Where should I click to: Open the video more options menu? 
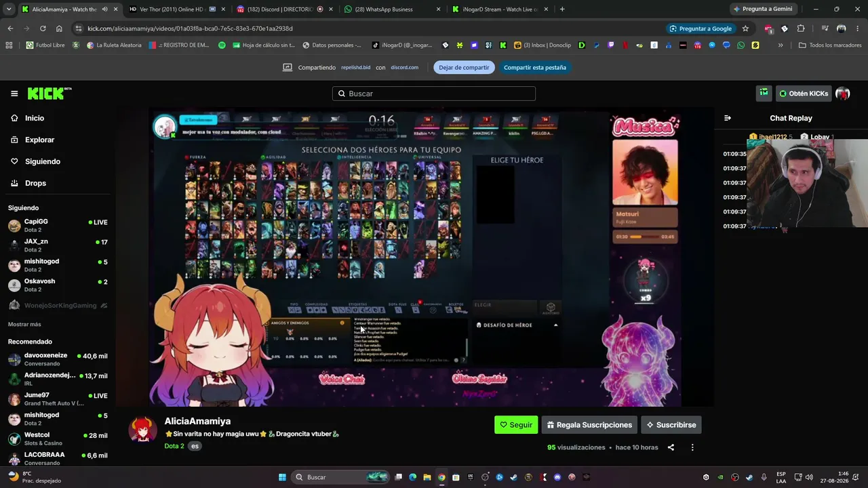[692, 447]
